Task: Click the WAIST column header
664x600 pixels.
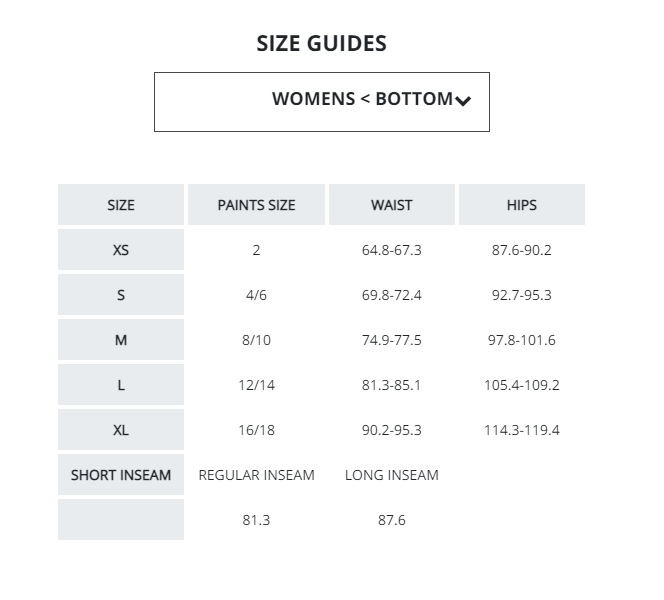Action: click(x=391, y=205)
